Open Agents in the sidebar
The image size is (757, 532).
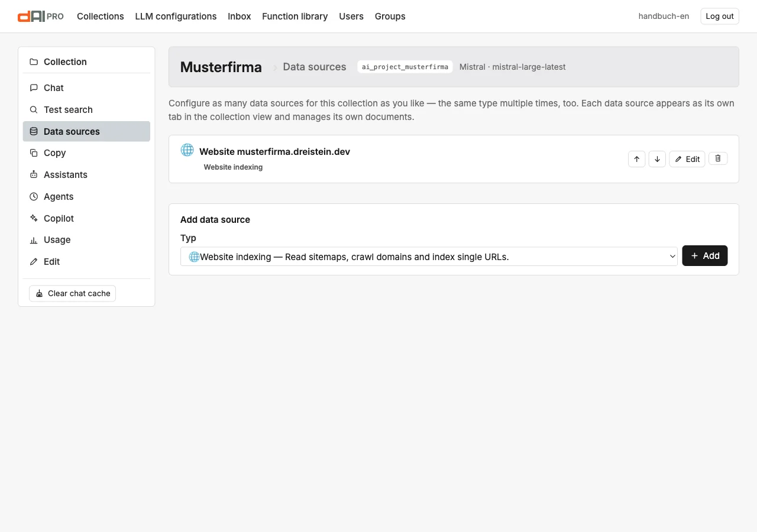(86, 197)
